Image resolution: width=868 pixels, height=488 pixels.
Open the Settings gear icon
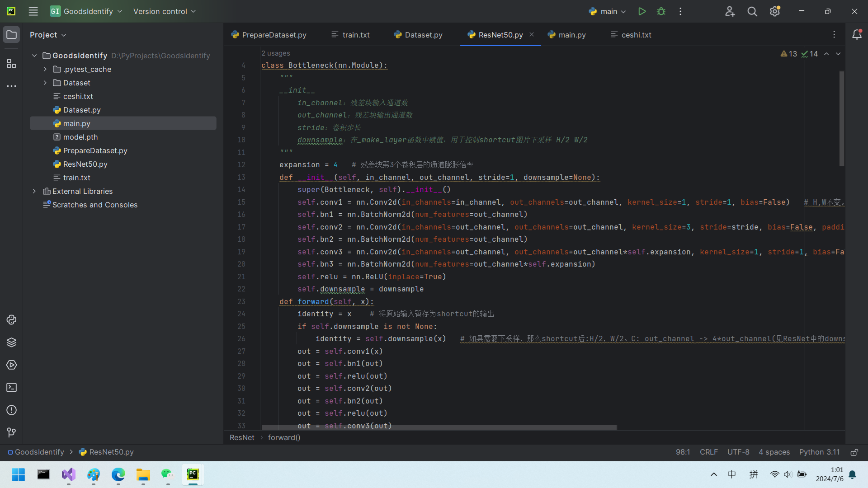[x=775, y=11]
